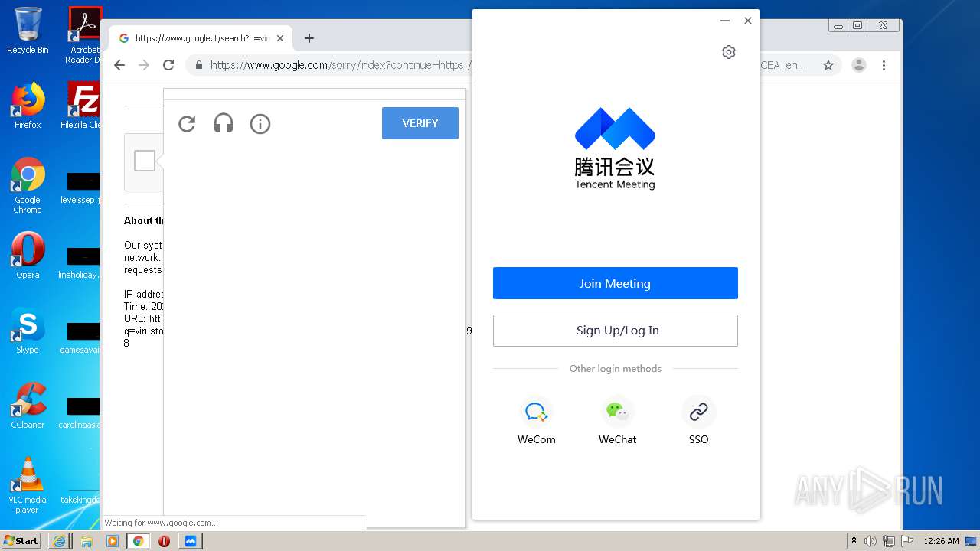Switch to Chrome taskbar button
The height and width of the screenshot is (551, 980).
click(x=138, y=540)
